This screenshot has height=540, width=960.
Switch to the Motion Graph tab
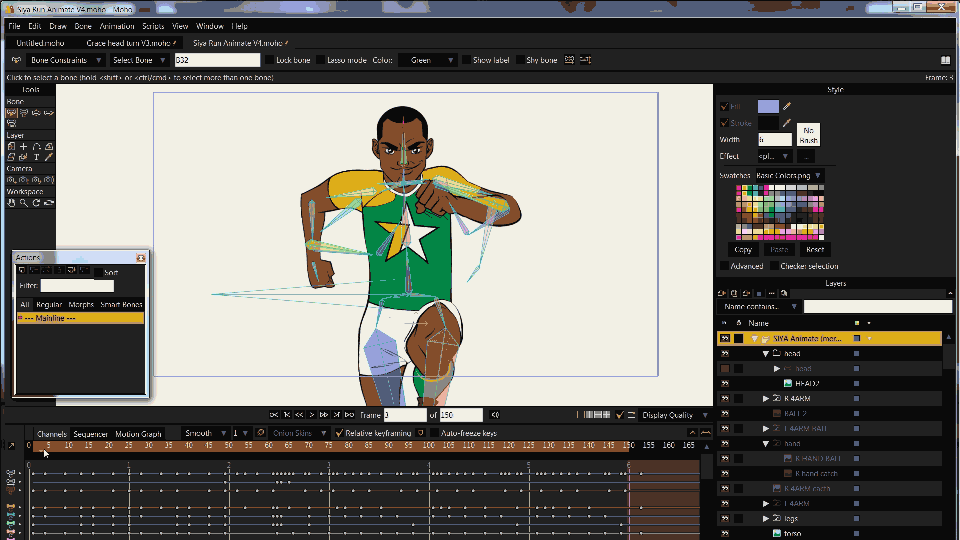pos(138,433)
